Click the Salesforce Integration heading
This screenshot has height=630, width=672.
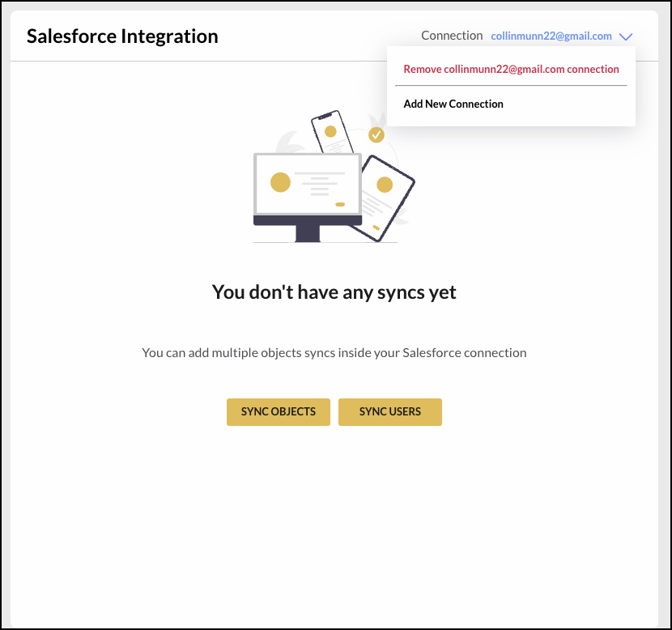click(122, 36)
